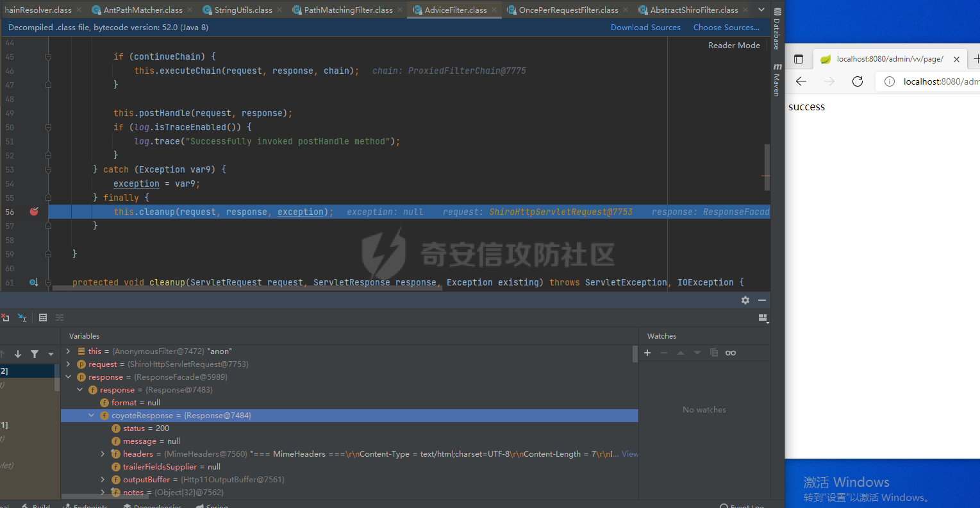This screenshot has height=508, width=980.
Task: Show hidden editor tabs dropdown
Action: (761, 10)
